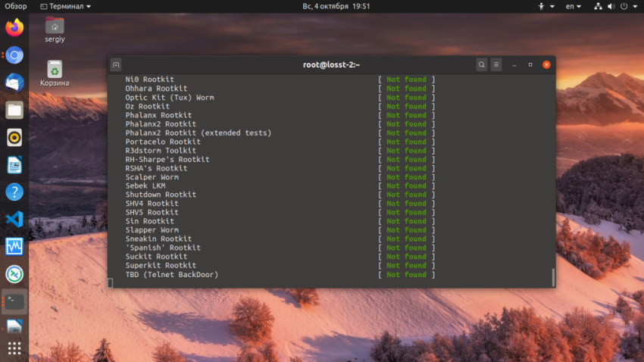This screenshot has height=362, width=644.
Task: Open the en keyboard layout dropdown
Action: [x=574, y=6]
